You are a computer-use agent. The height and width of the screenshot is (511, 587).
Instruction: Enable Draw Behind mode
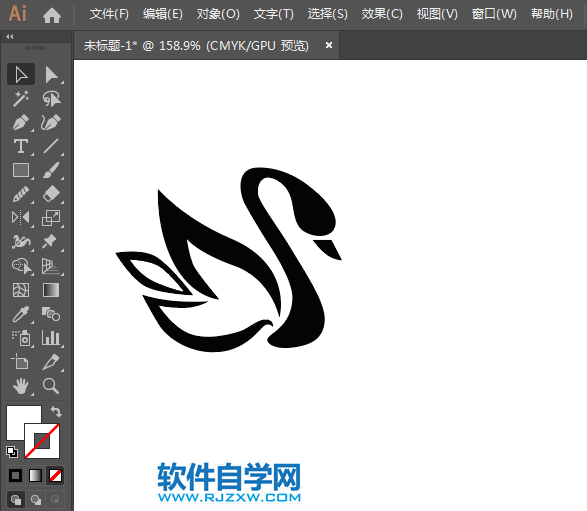36,499
